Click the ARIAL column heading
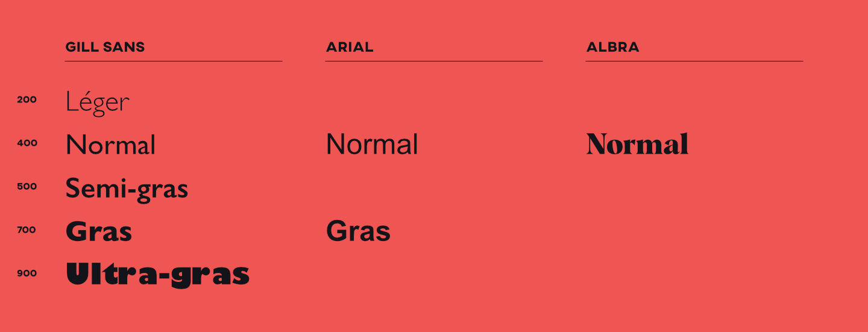868x332 pixels. [x=350, y=47]
